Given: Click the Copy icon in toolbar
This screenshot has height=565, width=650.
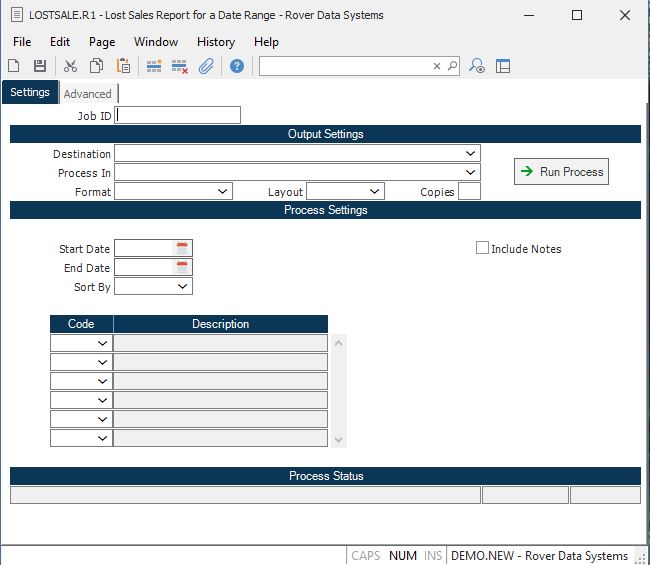Looking at the screenshot, I should click(97, 66).
